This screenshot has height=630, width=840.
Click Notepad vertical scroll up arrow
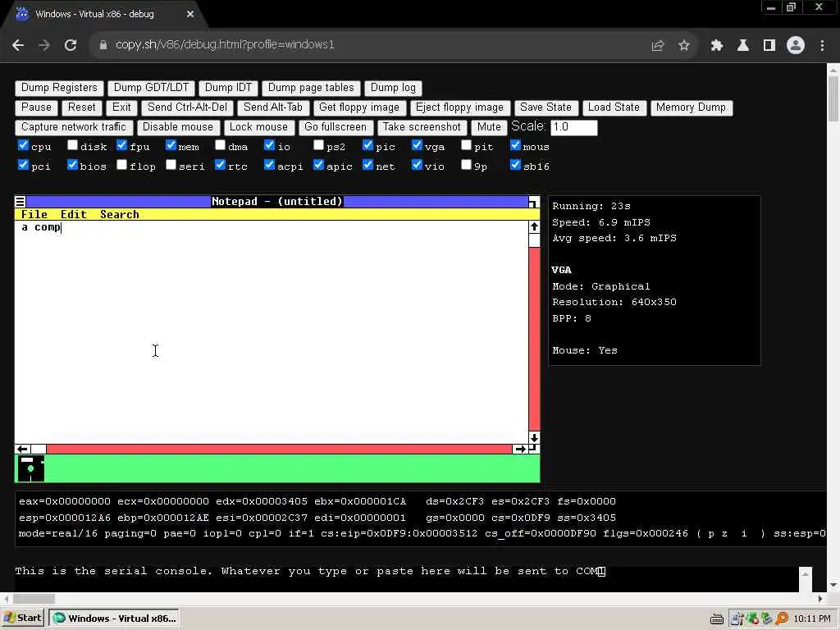point(534,227)
